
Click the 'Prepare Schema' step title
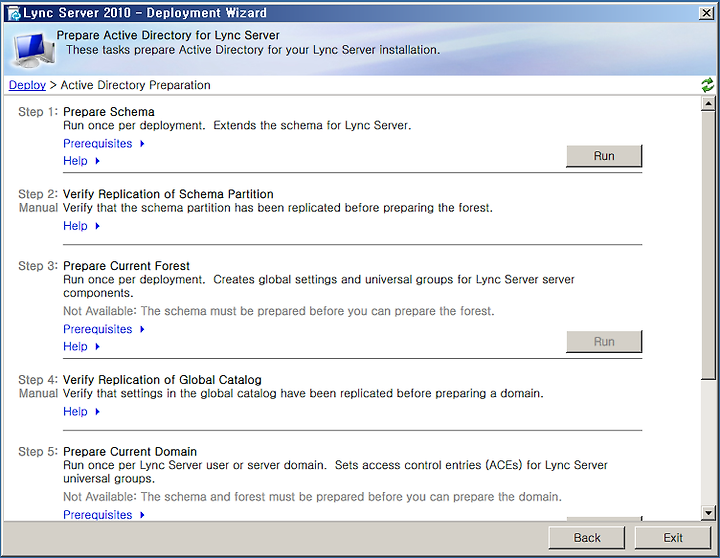[x=108, y=112]
